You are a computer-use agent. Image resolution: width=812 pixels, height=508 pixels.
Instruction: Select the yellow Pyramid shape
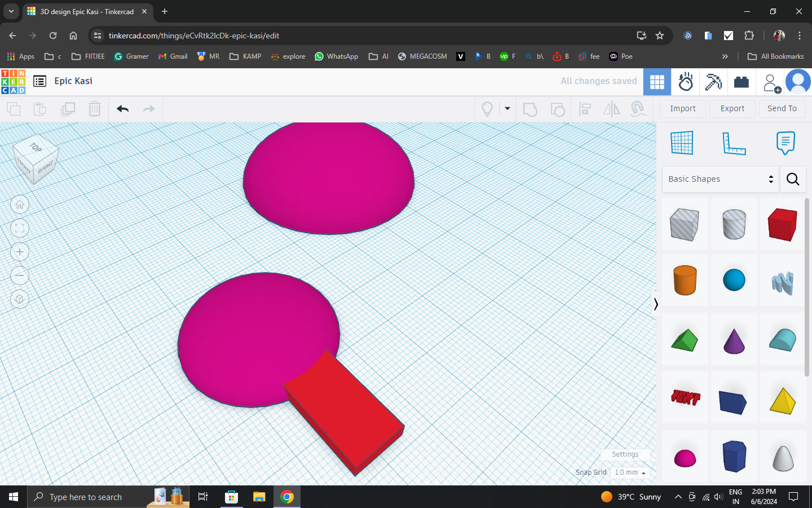782,401
